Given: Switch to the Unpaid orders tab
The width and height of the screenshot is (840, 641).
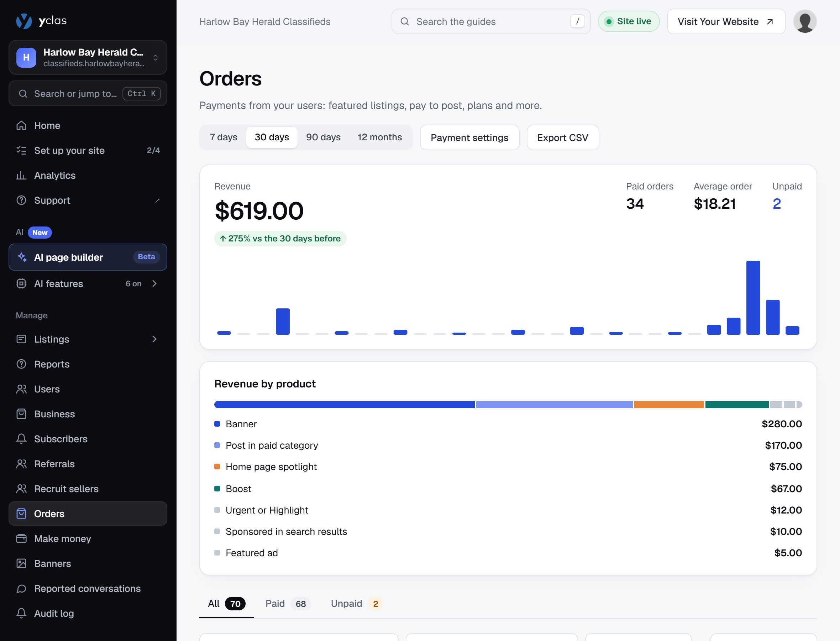Looking at the screenshot, I should pyautogui.click(x=357, y=604).
